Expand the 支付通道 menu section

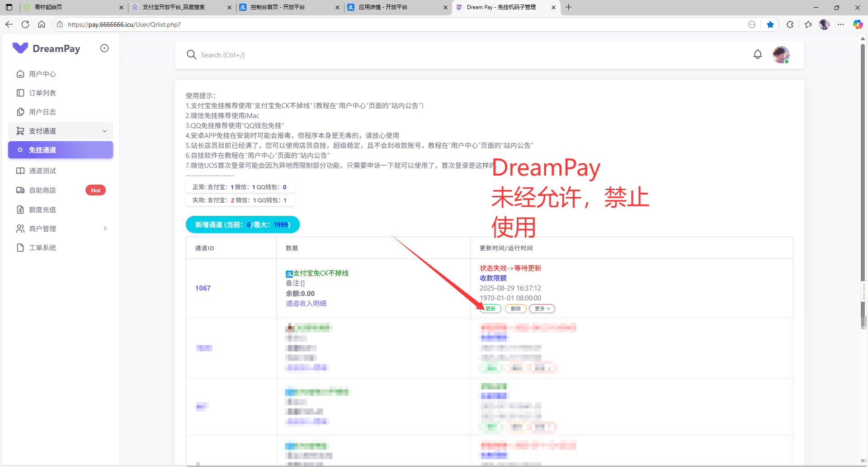click(x=60, y=131)
